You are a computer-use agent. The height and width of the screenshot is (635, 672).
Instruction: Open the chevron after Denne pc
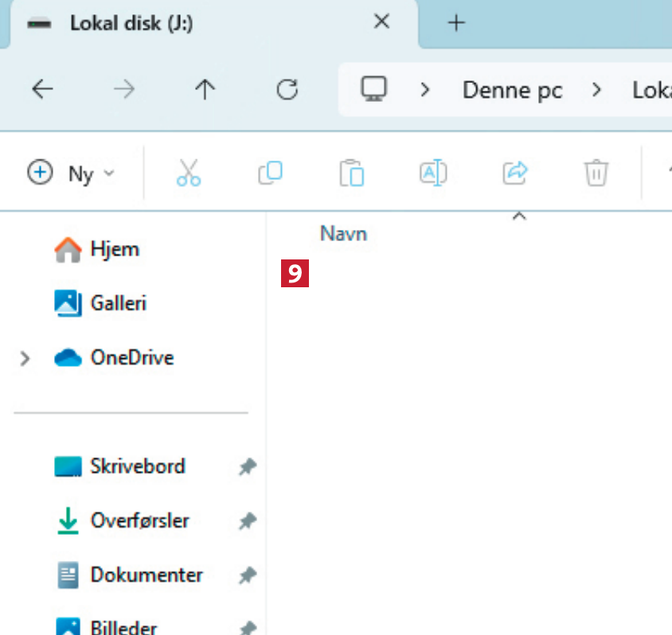point(597,90)
